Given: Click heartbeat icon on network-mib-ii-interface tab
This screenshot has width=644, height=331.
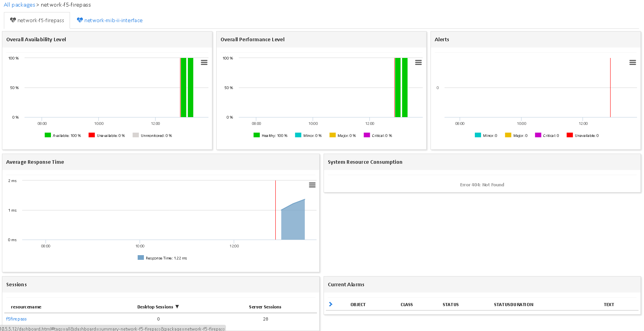Looking at the screenshot, I should click(80, 20).
